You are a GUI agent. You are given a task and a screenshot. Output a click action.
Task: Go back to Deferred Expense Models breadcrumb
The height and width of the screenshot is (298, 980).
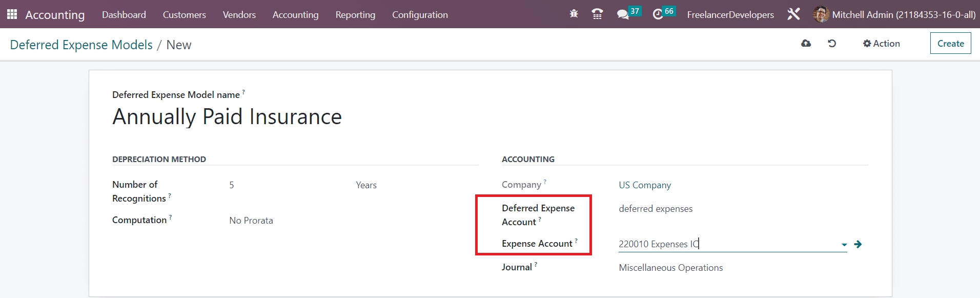pyautogui.click(x=81, y=45)
